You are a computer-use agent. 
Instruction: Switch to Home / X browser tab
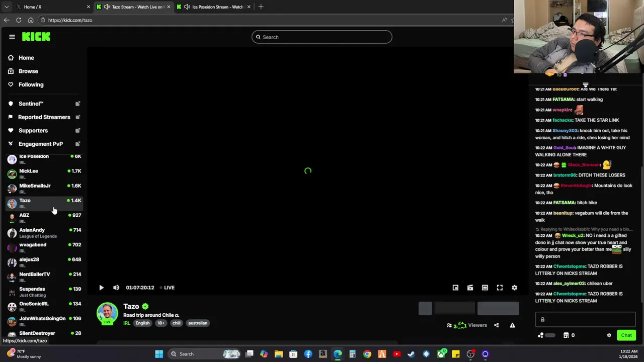[53, 7]
